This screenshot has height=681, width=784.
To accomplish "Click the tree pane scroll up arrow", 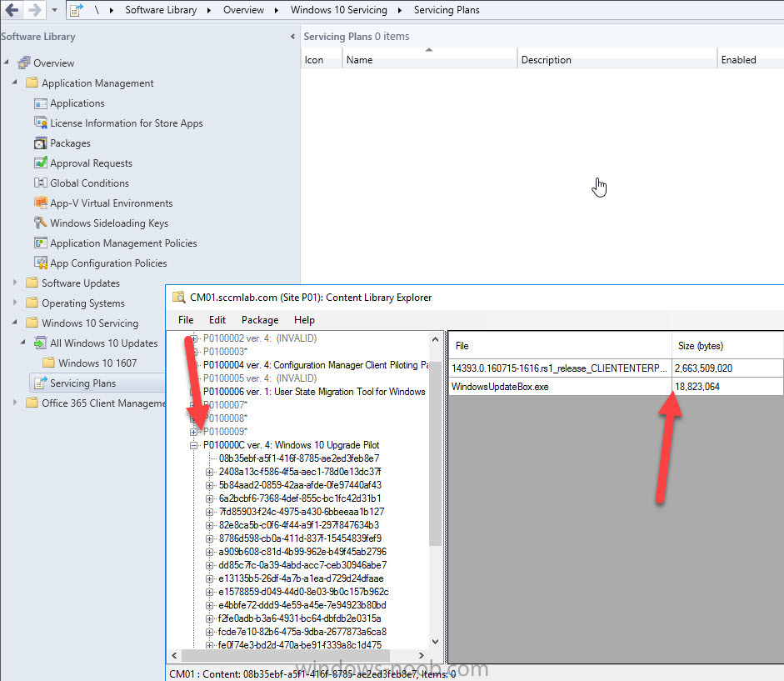I will (435, 339).
